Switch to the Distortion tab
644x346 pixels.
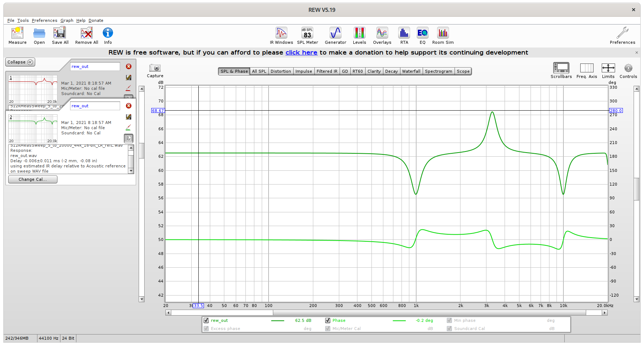(281, 71)
